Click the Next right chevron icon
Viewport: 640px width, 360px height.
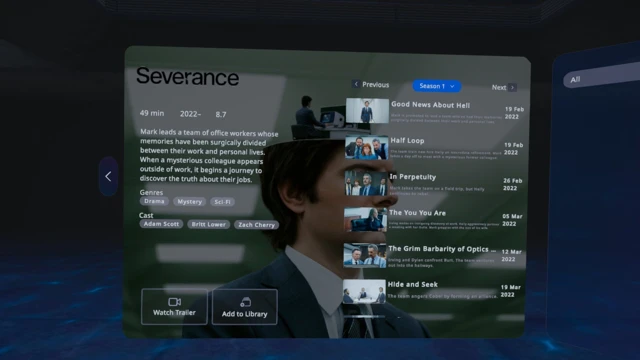513,87
